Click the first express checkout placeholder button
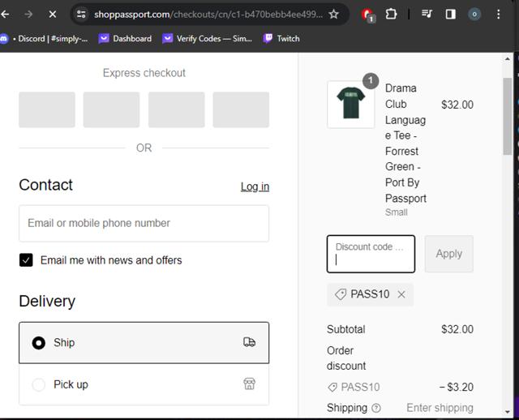 pos(47,109)
